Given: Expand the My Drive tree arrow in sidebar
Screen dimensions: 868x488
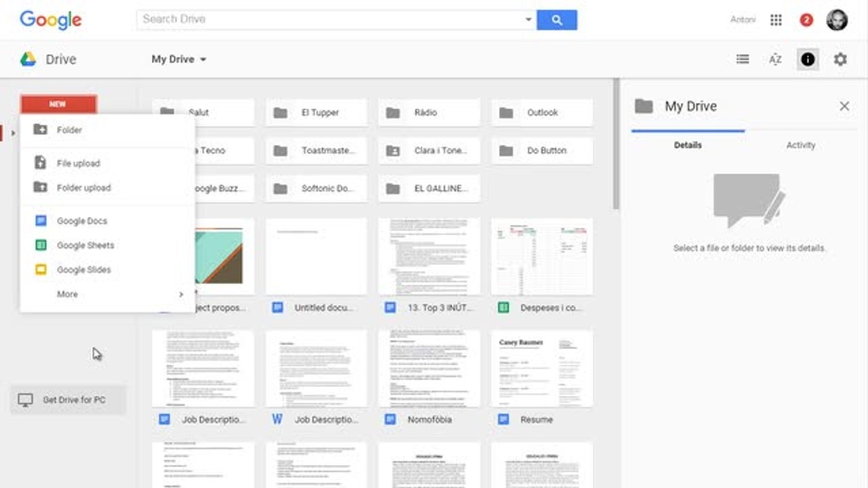Looking at the screenshot, I should pyautogui.click(x=14, y=133).
